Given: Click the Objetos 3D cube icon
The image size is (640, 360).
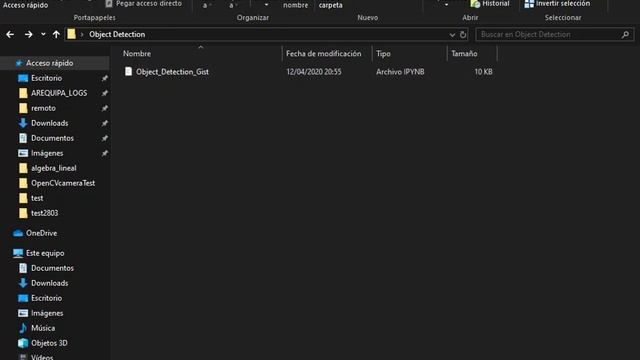Looking at the screenshot, I should pyautogui.click(x=23, y=343).
